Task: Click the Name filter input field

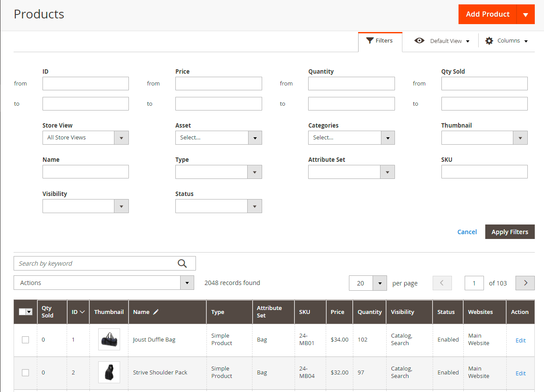Action: point(85,172)
